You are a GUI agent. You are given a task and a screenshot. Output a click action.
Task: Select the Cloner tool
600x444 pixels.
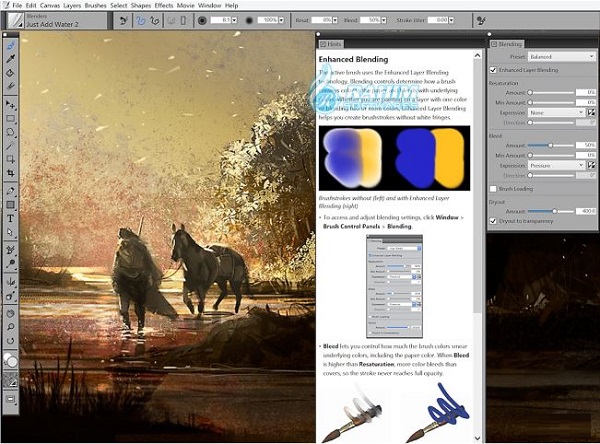click(x=10, y=250)
